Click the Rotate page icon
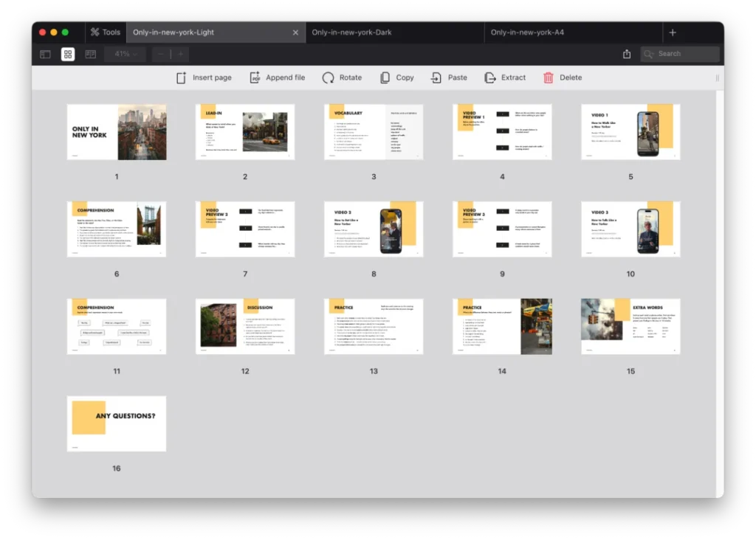 click(x=328, y=77)
